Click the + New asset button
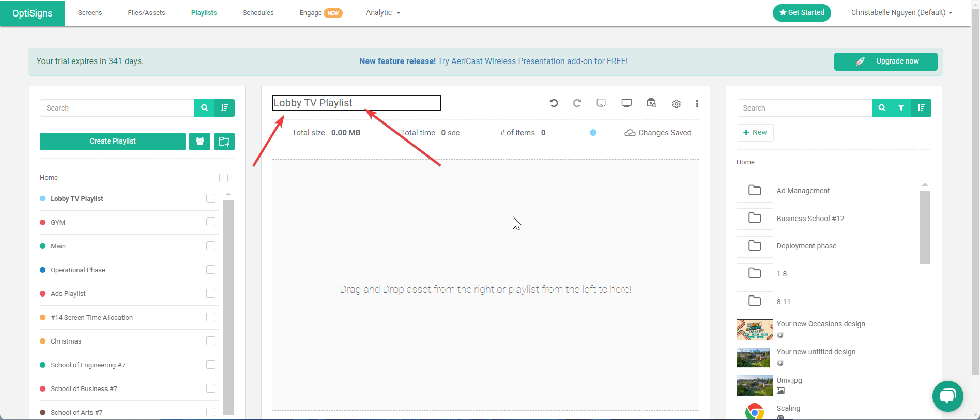 pyautogui.click(x=755, y=133)
